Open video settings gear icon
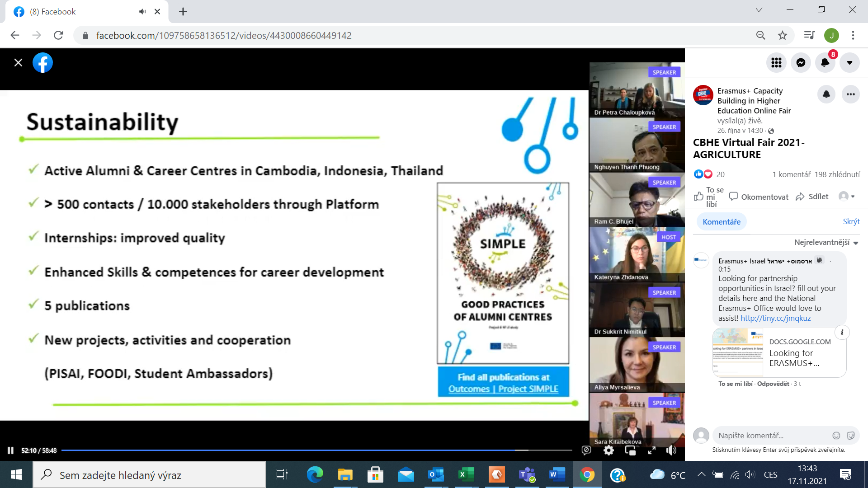Viewport: 868px width, 488px height. click(609, 450)
